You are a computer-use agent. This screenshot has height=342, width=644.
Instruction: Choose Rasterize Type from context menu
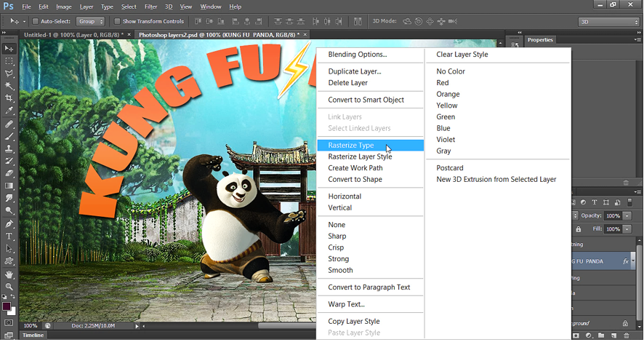point(371,145)
